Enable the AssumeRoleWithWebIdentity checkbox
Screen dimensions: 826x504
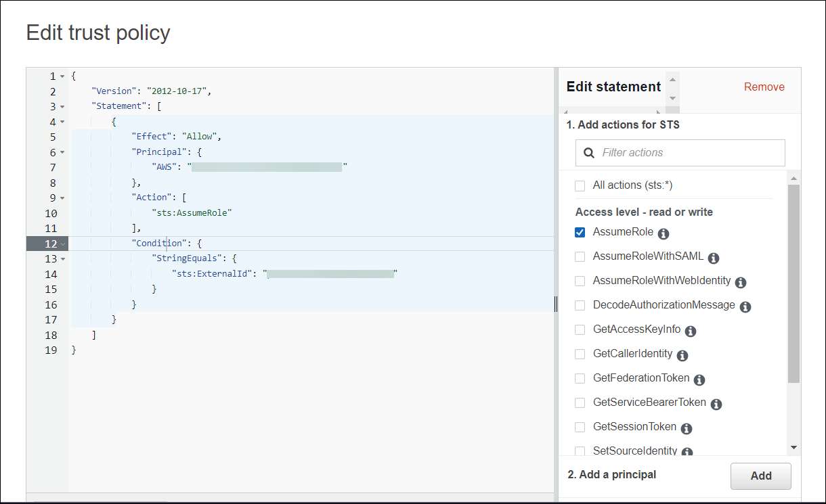tap(580, 281)
